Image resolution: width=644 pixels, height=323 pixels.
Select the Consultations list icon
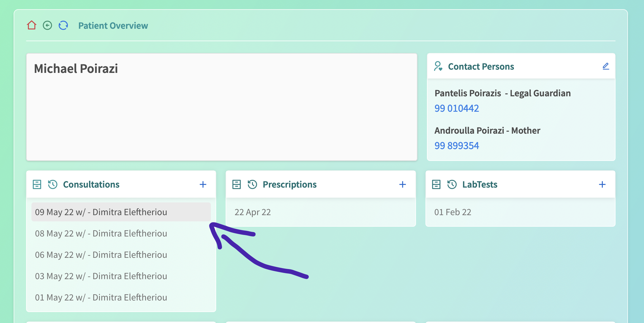point(36,184)
